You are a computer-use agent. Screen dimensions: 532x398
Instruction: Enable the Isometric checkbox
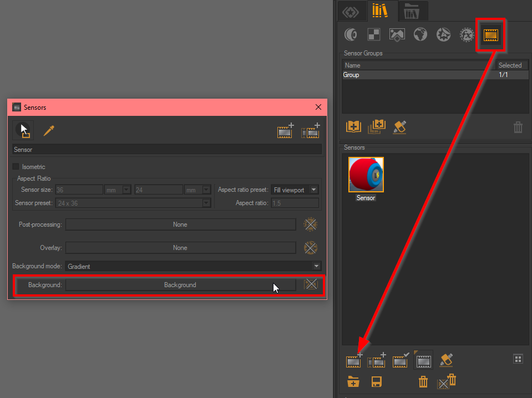coord(16,166)
